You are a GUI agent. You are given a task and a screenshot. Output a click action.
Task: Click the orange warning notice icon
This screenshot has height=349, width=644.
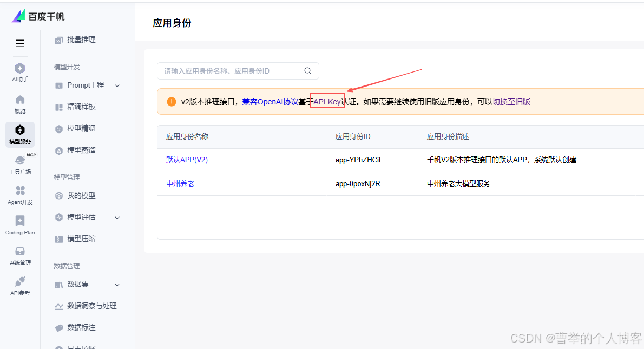pos(171,101)
